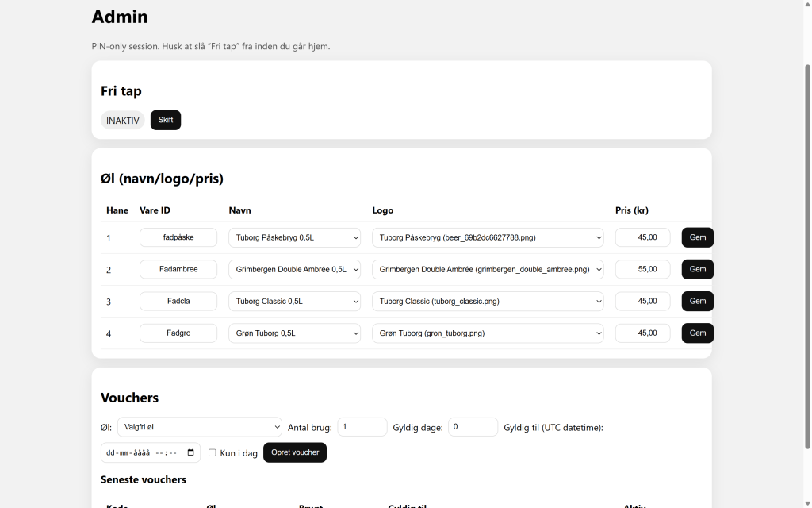Open Logo dropdown for Tuborg Classic
This screenshot has height=508, width=812.
(x=487, y=302)
